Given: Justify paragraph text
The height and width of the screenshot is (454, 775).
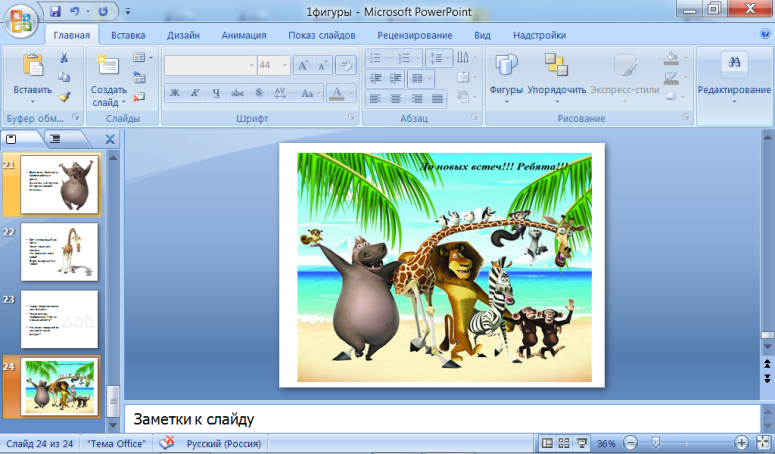Looking at the screenshot, I should point(437,99).
